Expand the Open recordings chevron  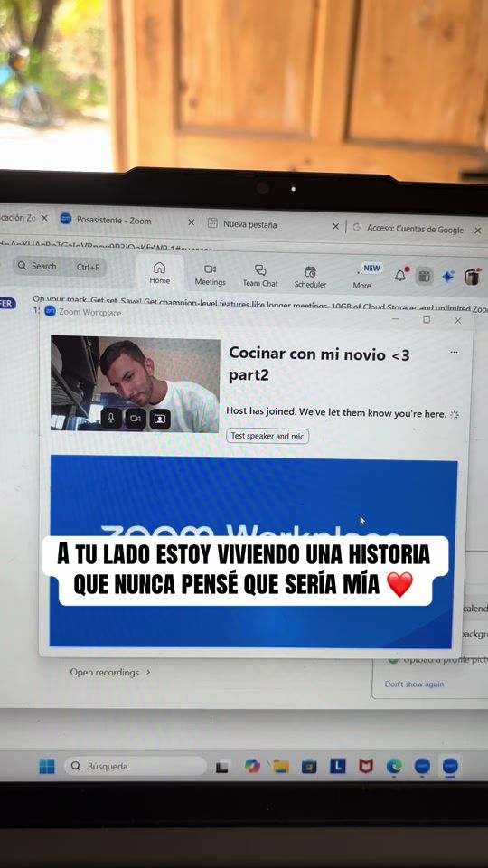pos(148,672)
